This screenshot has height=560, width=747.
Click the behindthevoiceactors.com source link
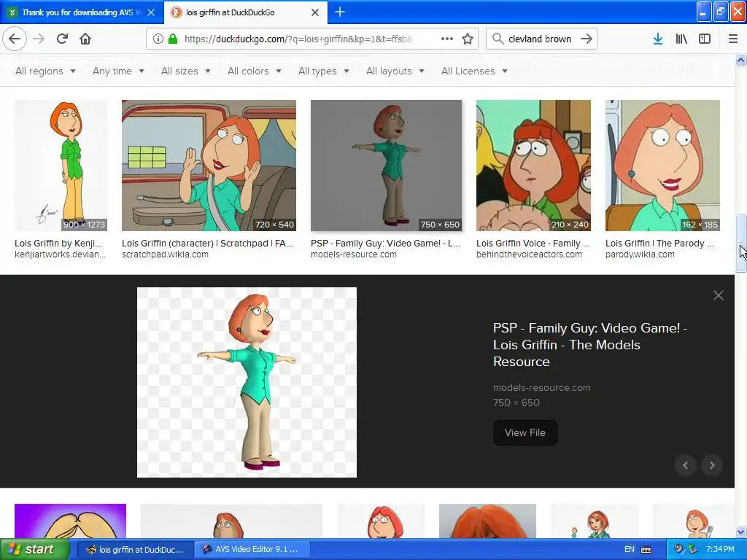point(529,254)
